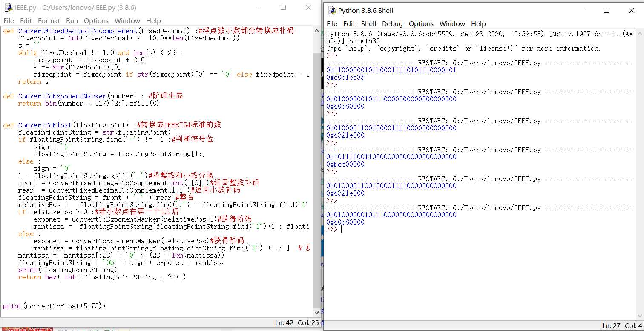The width and height of the screenshot is (644, 331).
Task: Click the 'while fixedDecimal != 1.0' line
Action: (x=100, y=52)
